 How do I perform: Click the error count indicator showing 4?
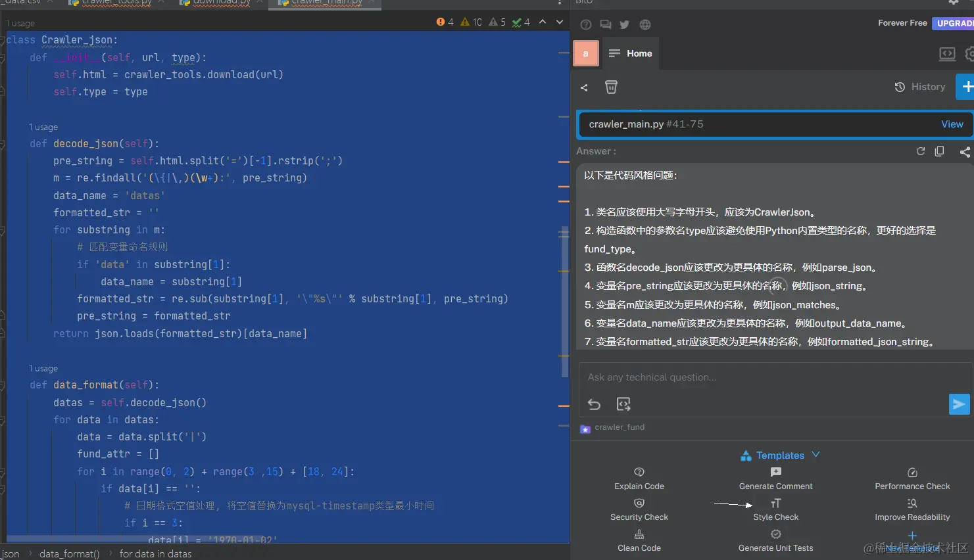tap(445, 22)
